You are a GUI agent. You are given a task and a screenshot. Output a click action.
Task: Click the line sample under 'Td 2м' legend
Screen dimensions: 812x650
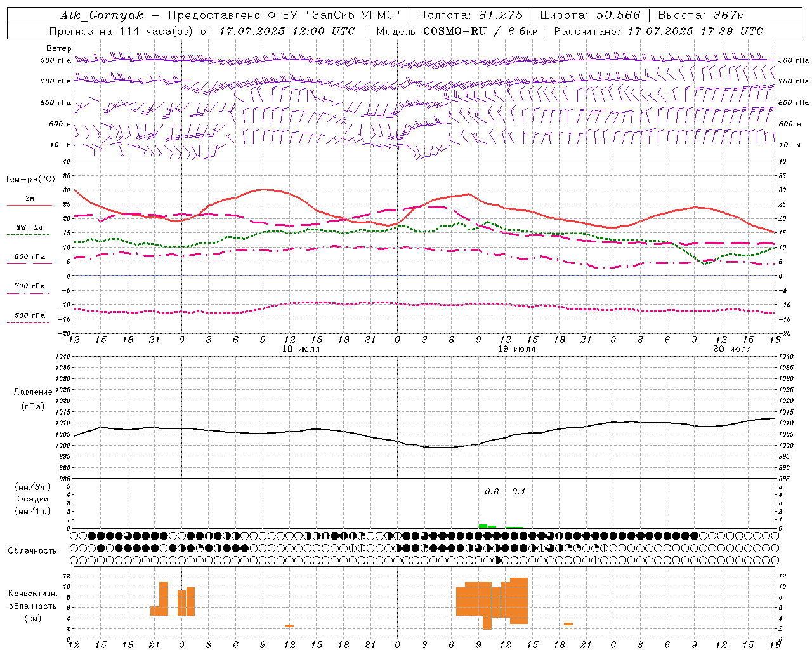click(x=28, y=235)
